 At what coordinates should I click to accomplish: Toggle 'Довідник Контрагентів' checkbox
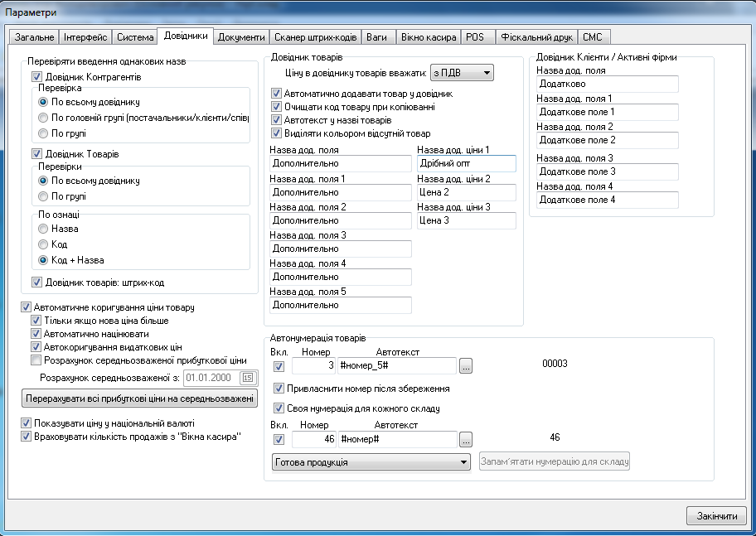(36, 77)
